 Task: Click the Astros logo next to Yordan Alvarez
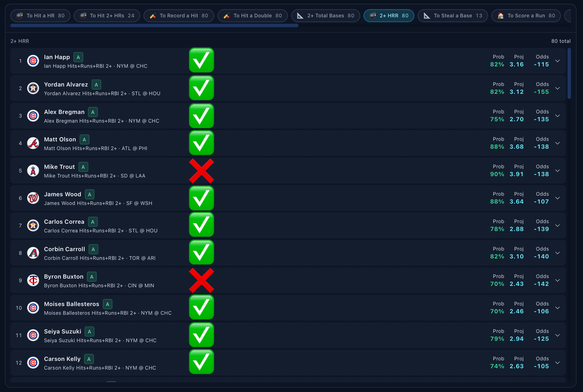tap(33, 89)
